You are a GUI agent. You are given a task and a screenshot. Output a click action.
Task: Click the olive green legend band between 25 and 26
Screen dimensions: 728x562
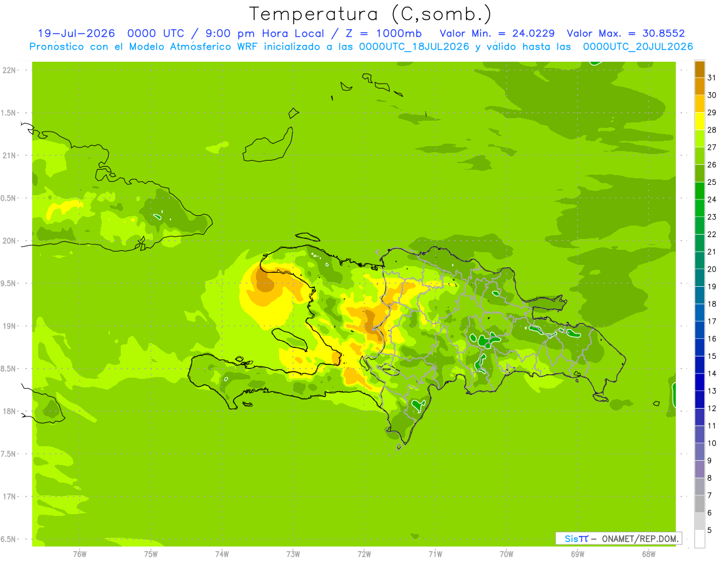[699, 173]
